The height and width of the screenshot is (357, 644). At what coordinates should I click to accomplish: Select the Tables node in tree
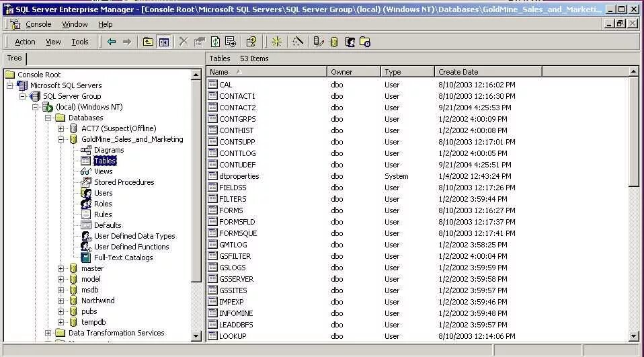coord(105,161)
